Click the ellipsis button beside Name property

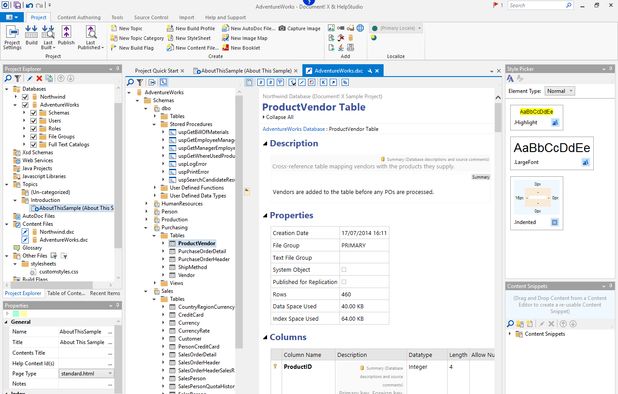(x=110, y=332)
